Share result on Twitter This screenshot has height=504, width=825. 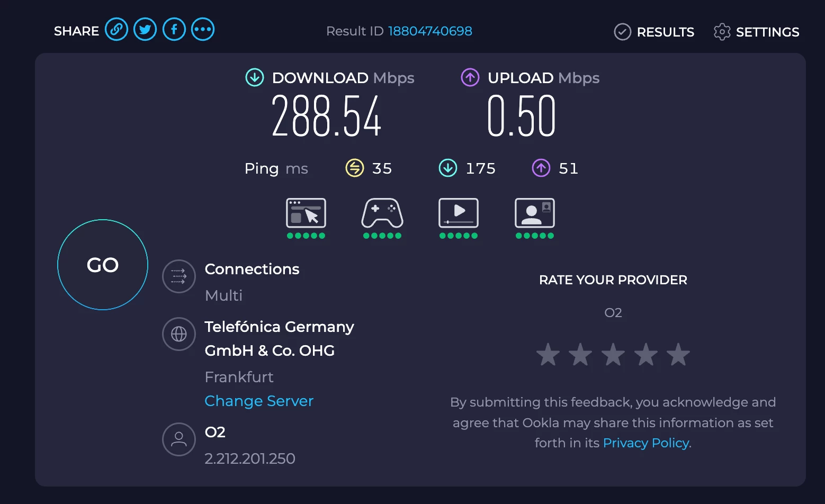point(145,30)
